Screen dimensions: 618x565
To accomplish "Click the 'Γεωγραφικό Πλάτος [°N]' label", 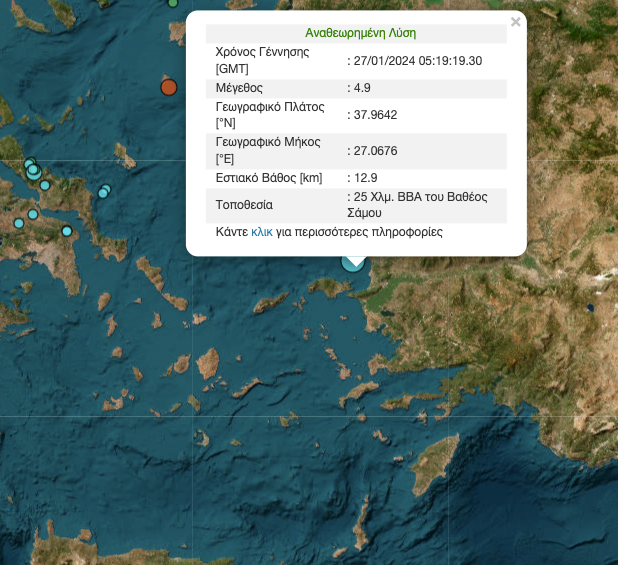I will point(270,115).
